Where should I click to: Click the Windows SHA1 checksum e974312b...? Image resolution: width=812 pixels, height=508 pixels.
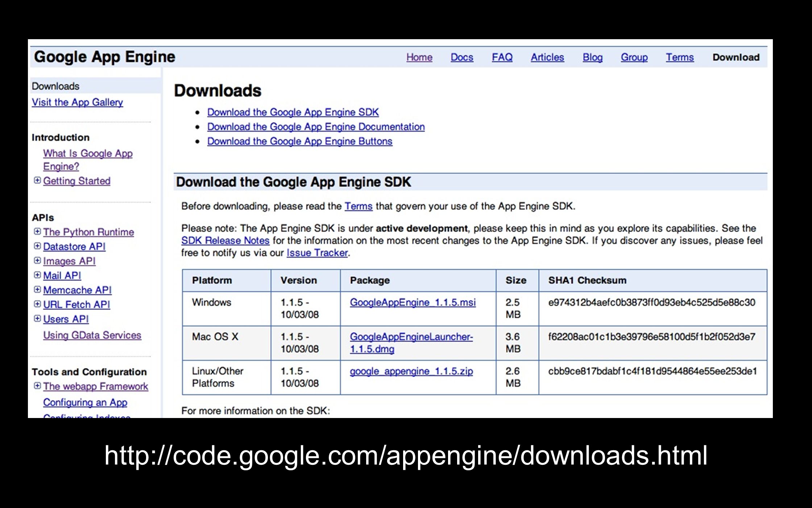point(651,302)
